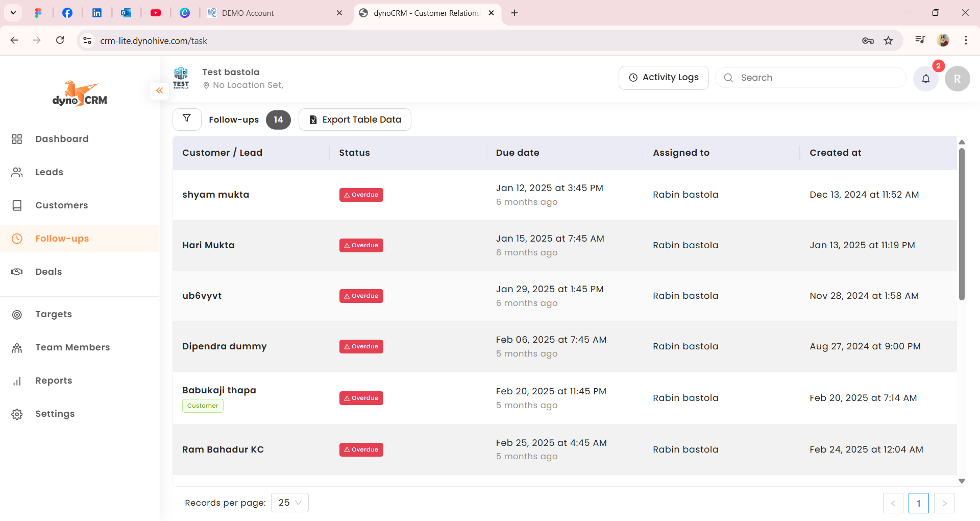Image resolution: width=980 pixels, height=521 pixels.
Task: Focus the Search input field
Action: click(x=817, y=78)
